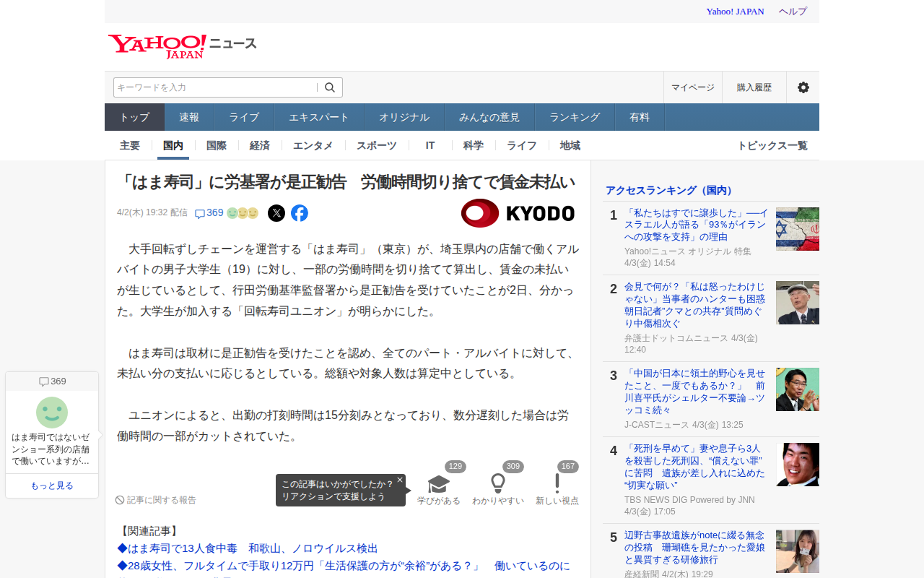
Task: Click the reaction emoji faces beside date
Action: tap(243, 213)
